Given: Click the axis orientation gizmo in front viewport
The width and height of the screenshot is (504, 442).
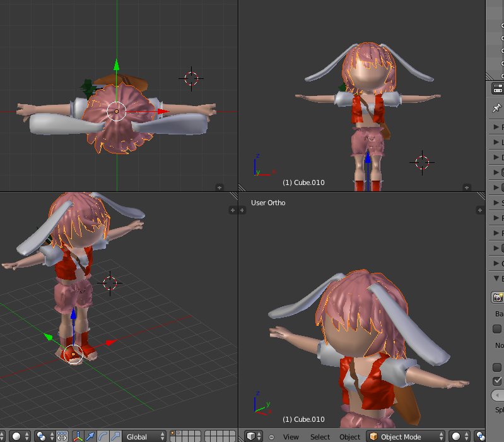Looking at the screenshot, I should point(264,165).
